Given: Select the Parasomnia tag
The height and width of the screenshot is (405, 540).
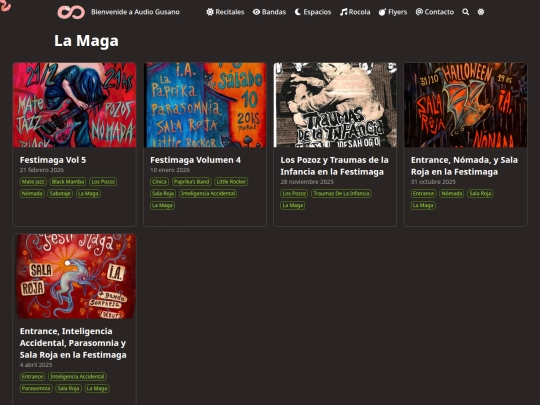Looking at the screenshot, I should point(36,388).
